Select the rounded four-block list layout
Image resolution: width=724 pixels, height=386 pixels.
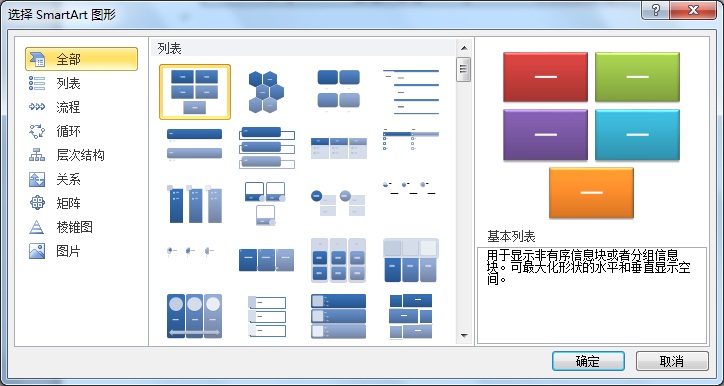338,92
